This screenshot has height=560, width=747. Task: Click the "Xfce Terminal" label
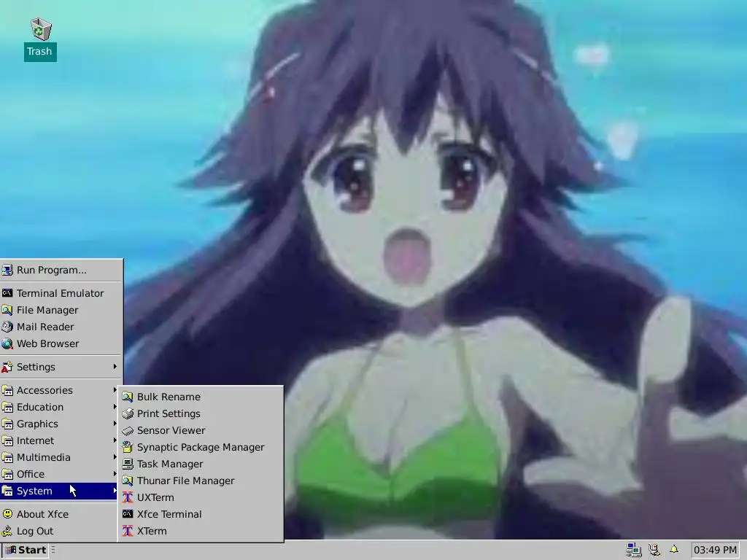pyautogui.click(x=169, y=514)
